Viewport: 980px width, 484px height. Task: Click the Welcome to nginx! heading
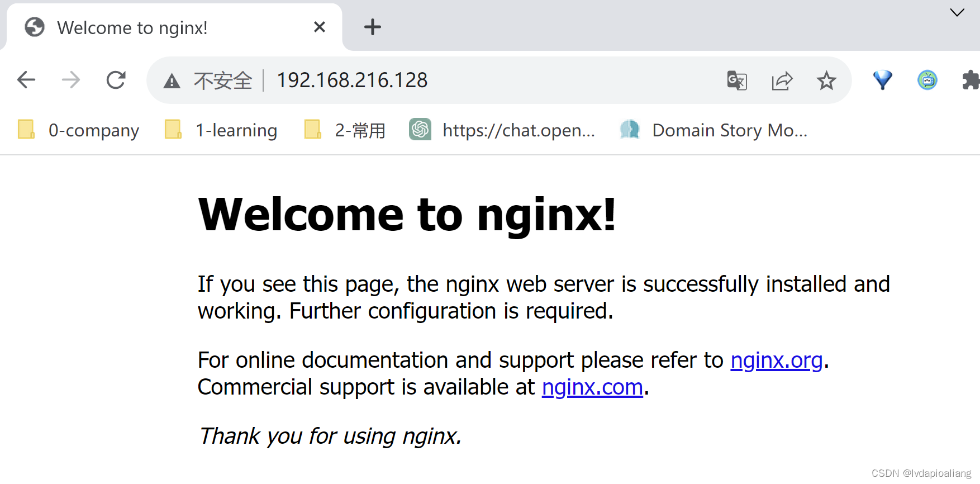(407, 215)
